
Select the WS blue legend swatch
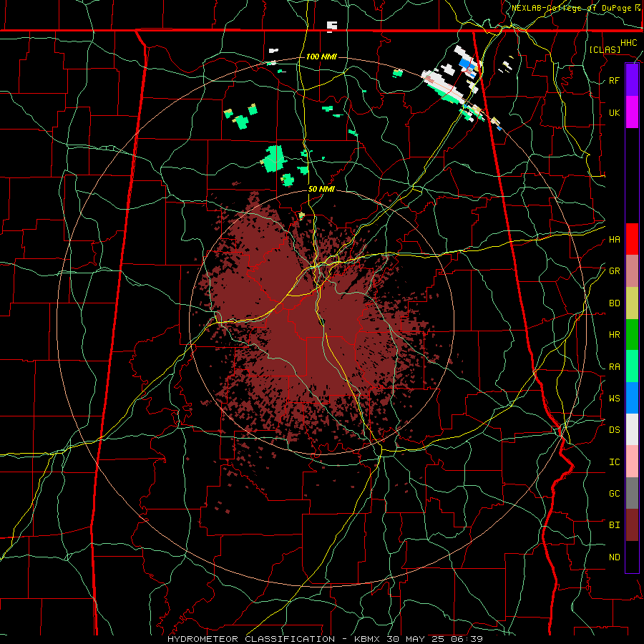tap(632, 398)
